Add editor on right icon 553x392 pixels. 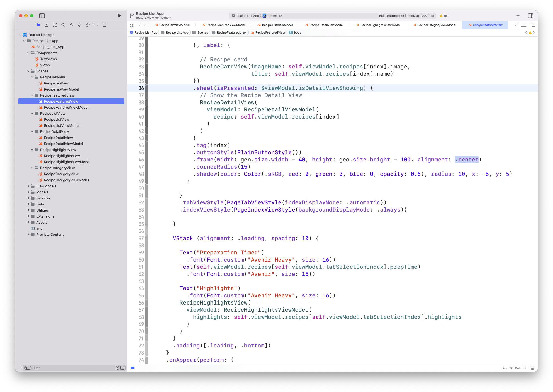[533, 25]
